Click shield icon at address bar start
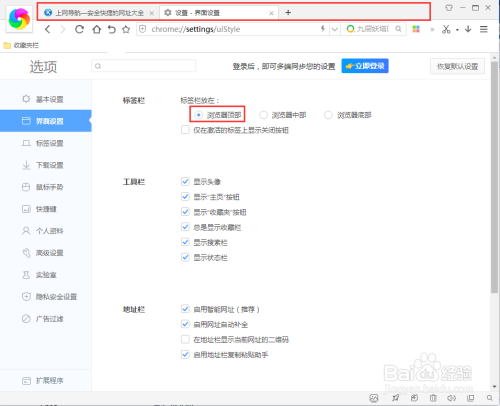 click(x=143, y=29)
